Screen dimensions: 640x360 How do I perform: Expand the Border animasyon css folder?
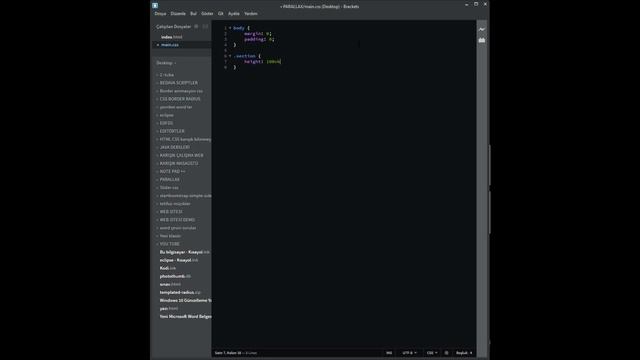coord(181,91)
